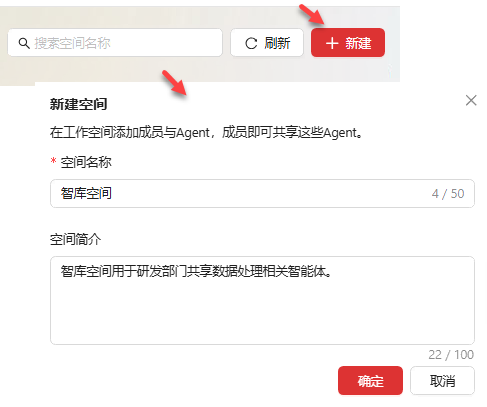Viewport: 487px width, 407px height.
Task: Click into the 空间名称 field containing 智库空间
Action: [x=262, y=193]
